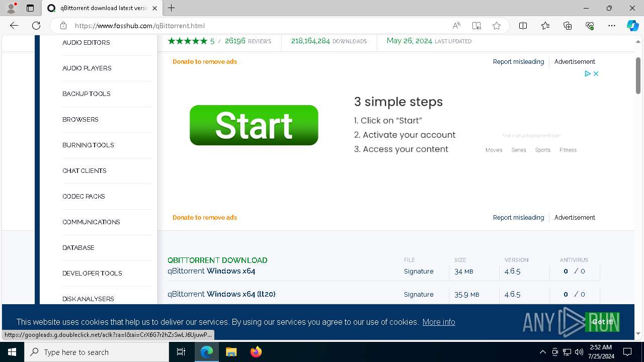This screenshot has height=362, width=644.
Task: Open Signature for Windows x64 (lt20)
Action: pyautogui.click(x=419, y=295)
